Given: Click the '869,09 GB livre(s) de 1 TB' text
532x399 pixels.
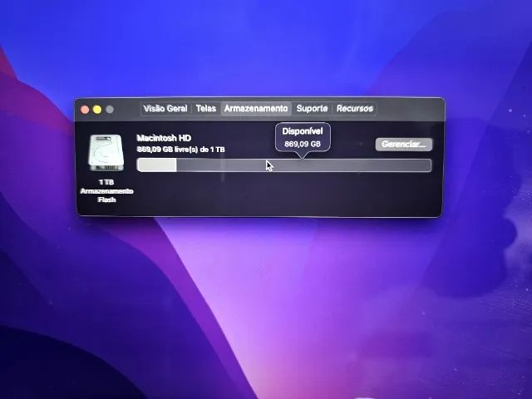Looking at the screenshot, I should pyautogui.click(x=181, y=150).
